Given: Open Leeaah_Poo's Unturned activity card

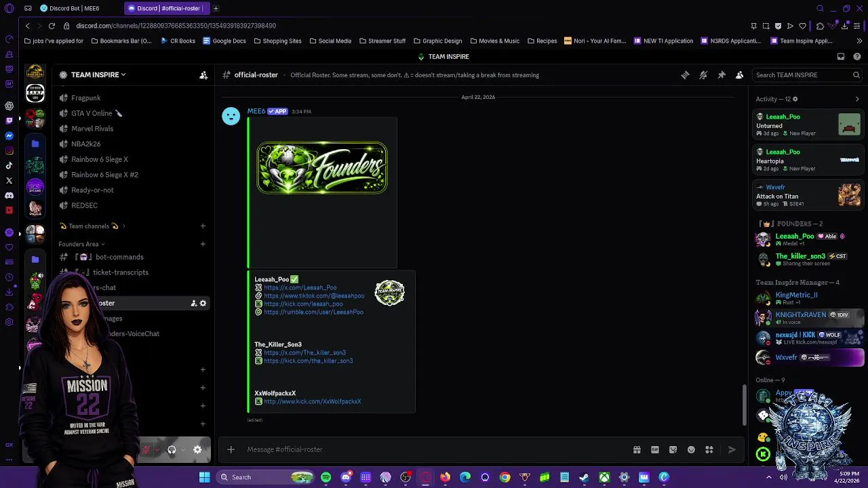Looking at the screenshot, I should 808,125.
